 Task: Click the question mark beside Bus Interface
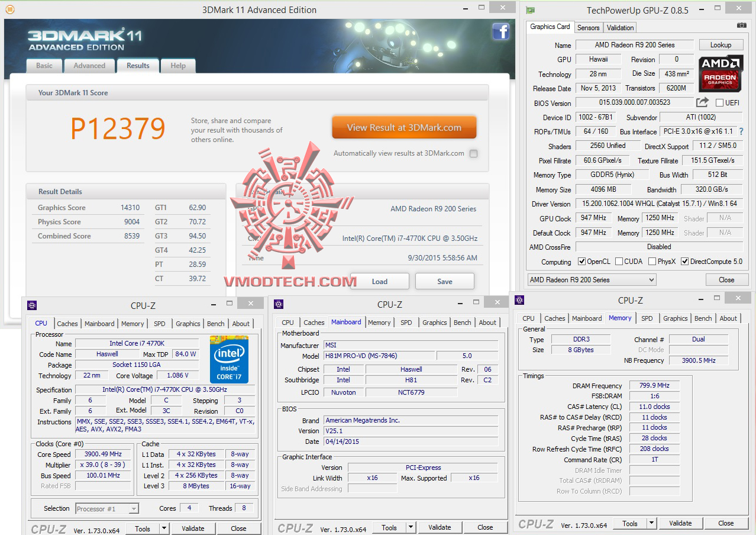(742, 131)
